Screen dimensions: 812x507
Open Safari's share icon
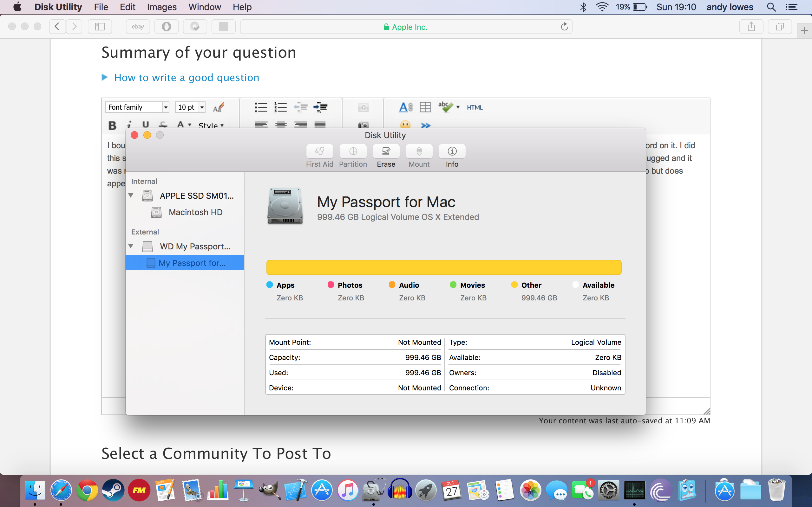click(751, 27)
